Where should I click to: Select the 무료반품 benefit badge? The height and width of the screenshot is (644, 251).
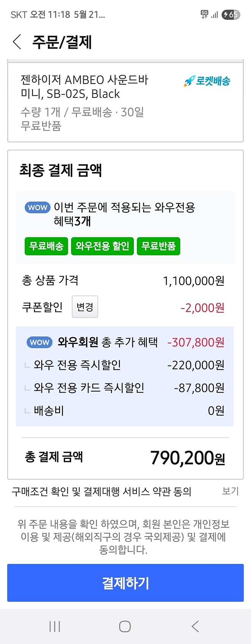pyautogui.click(x=159, y=246)
